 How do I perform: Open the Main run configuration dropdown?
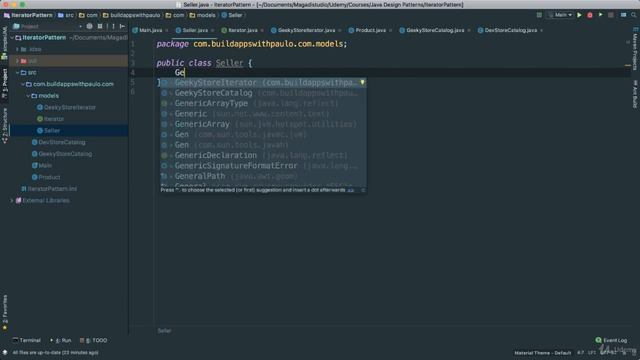pyautogui.click(x=560, y=15)
